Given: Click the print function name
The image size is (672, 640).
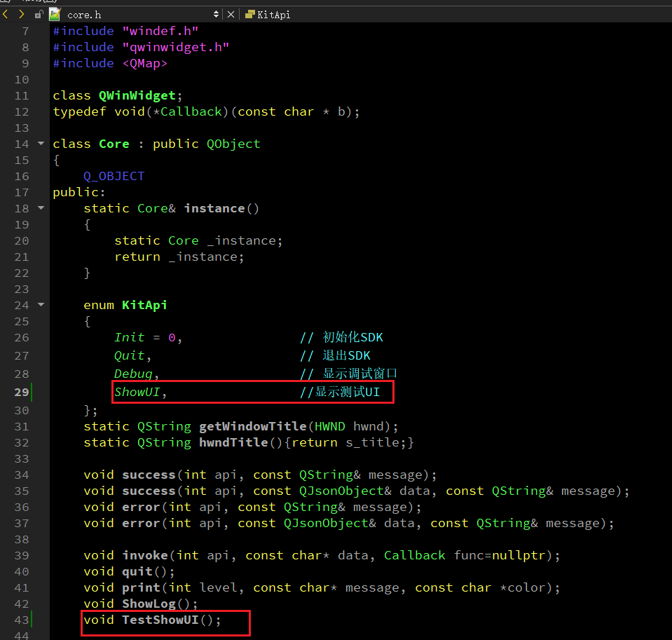Looking at the screenshot, I should point(141,587).
